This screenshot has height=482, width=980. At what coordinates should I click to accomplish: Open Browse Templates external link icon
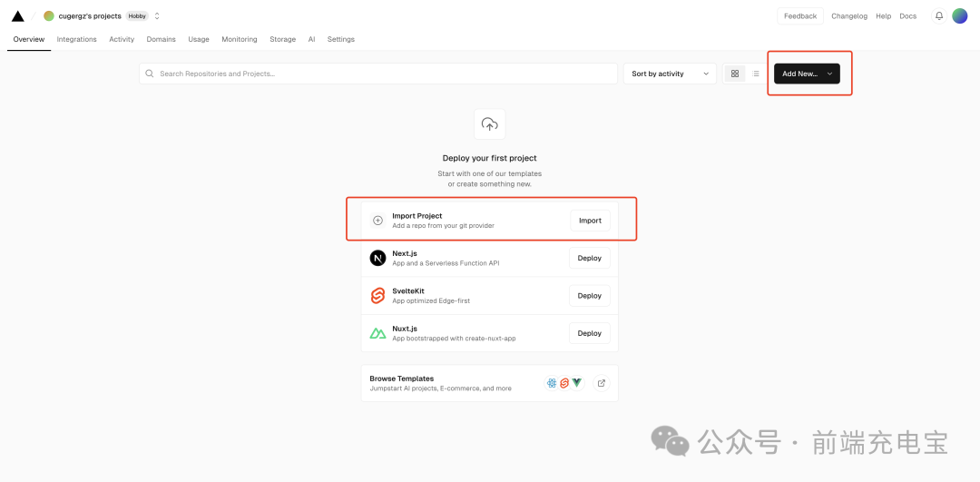click(x=602, y=383)
